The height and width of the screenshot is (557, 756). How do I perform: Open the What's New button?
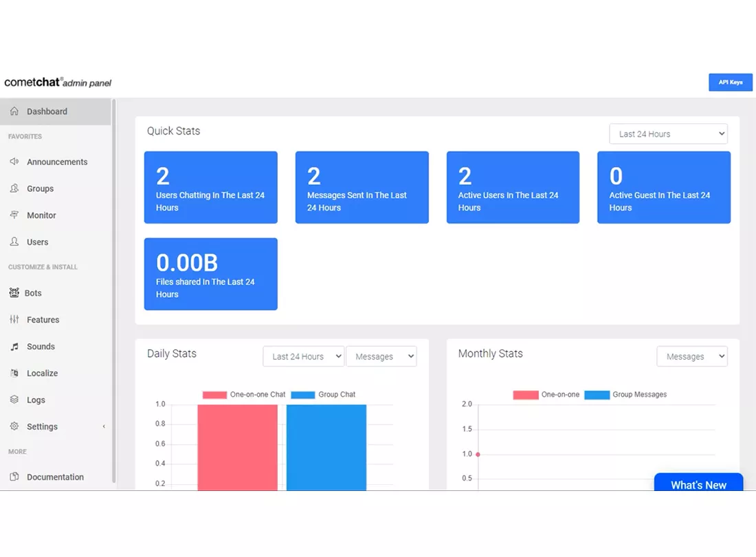click(698, 484)
